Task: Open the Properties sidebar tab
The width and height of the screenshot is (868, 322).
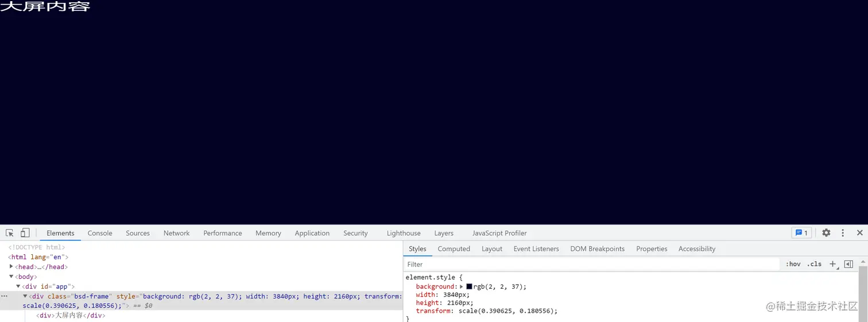Action: pyautogui.click(x=652, y=249)
